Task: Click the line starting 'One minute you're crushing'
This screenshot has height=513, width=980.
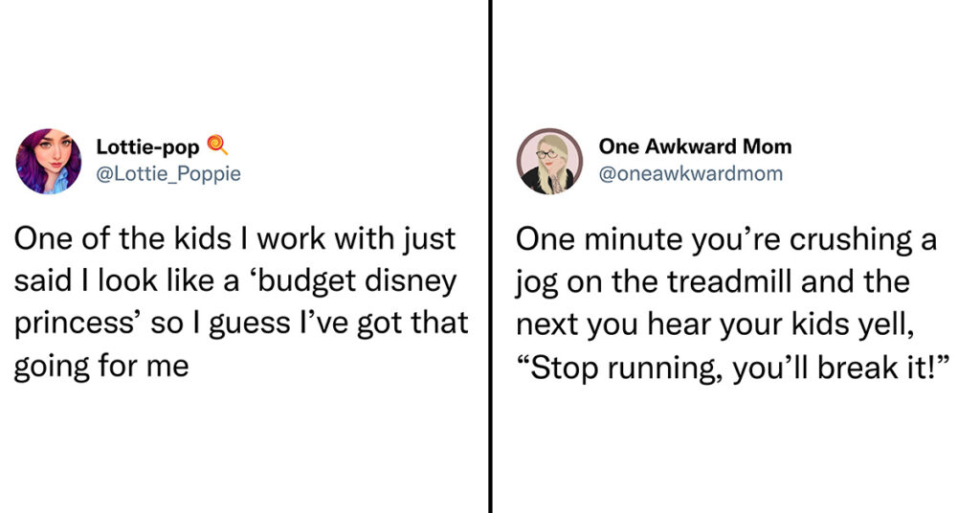Action: click(x=725, y=239)
